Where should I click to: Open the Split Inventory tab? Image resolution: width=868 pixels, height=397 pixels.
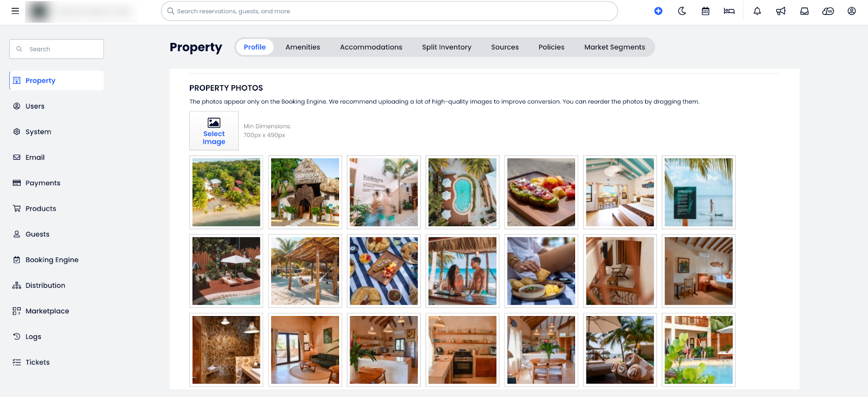click(x=446, y=47)
